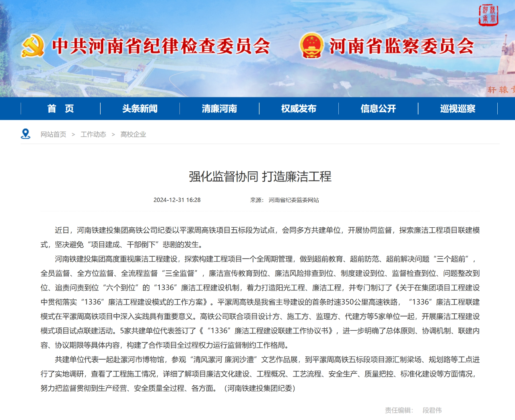Image resolution: width=515 pixels, height=420 pixels.
Task: Click the national emblem beside 河南省监察委员会
Action: (311, 45)
